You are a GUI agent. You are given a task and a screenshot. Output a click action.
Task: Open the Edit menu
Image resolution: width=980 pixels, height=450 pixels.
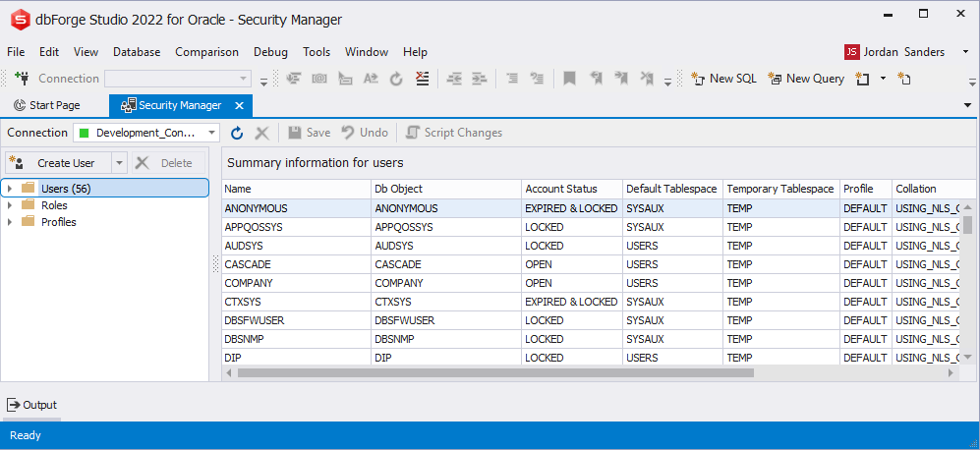[x=49, y=52]
